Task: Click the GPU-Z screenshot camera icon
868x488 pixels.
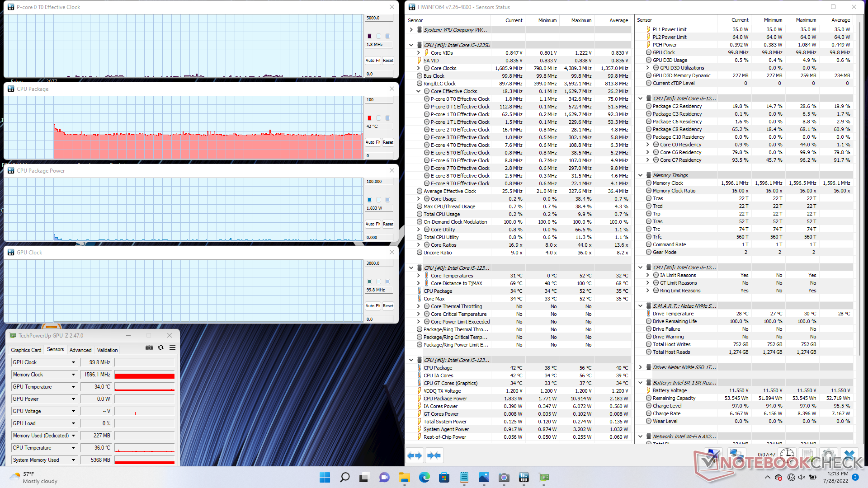Action: click(x=149, y=347)
